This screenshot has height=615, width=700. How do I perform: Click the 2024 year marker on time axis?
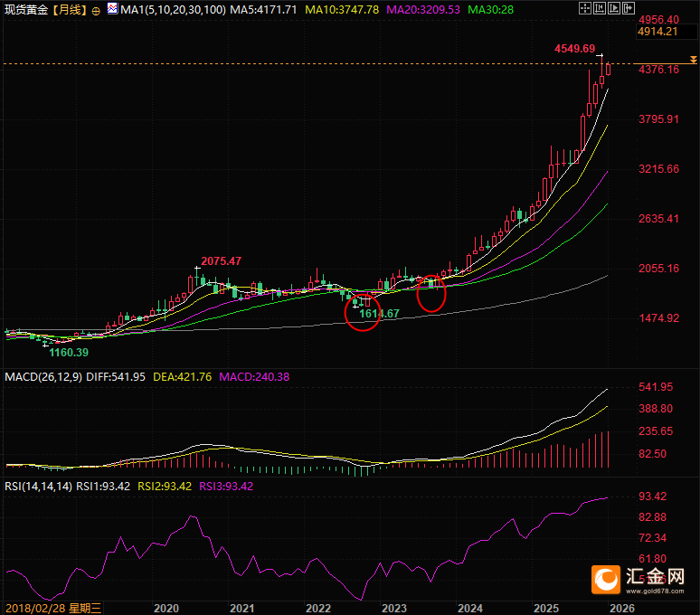[469, 607]
